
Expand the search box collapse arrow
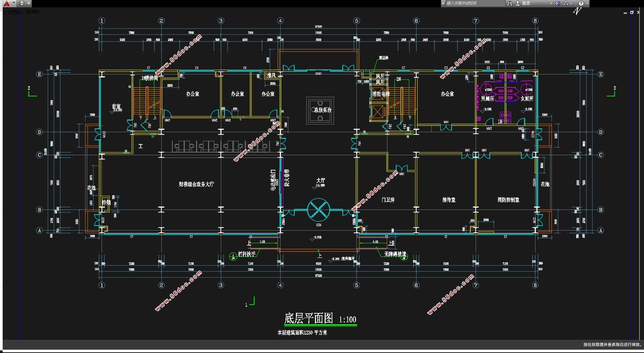coord(443,3)
